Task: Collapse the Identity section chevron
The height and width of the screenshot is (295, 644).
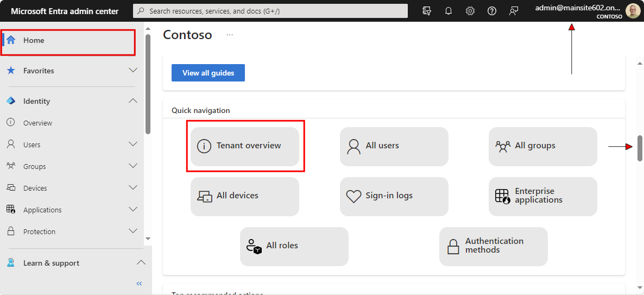Action: (133, 101)
